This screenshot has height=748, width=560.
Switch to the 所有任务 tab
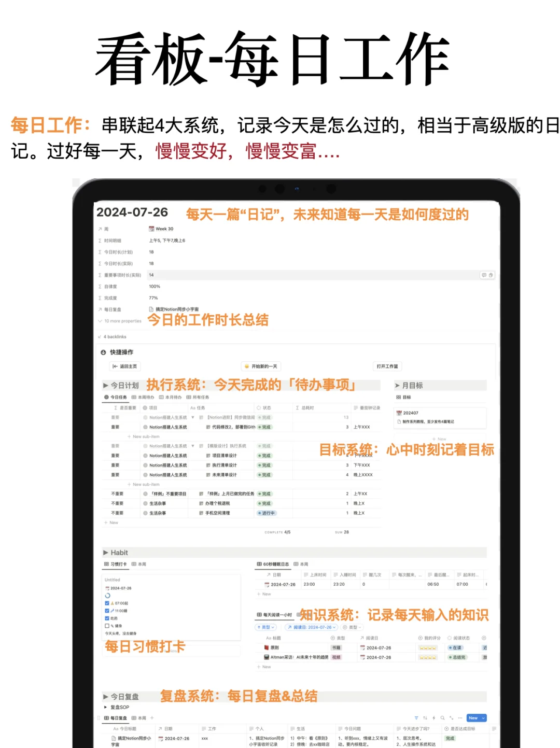point(198,397)
